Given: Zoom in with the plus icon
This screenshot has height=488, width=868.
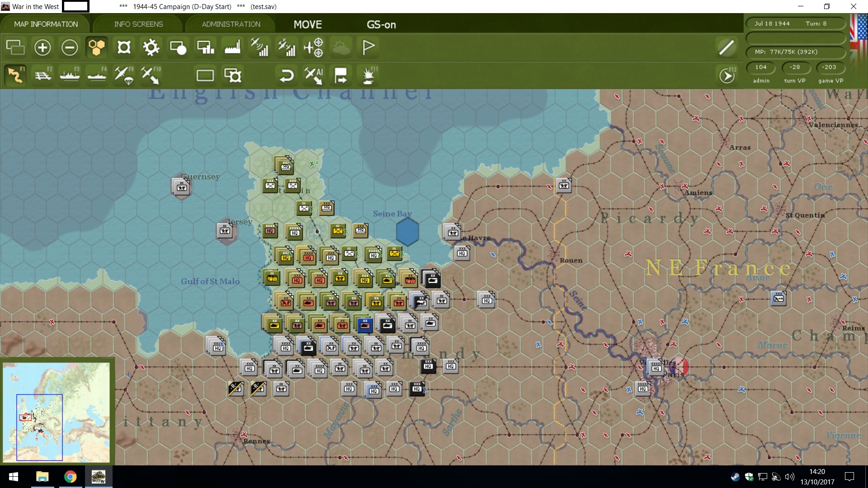Looking at the screenshot, I should 42,47.
